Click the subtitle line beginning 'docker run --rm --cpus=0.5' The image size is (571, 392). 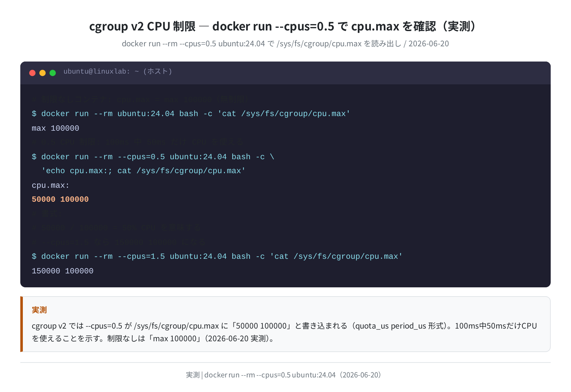tap(285, 43)
